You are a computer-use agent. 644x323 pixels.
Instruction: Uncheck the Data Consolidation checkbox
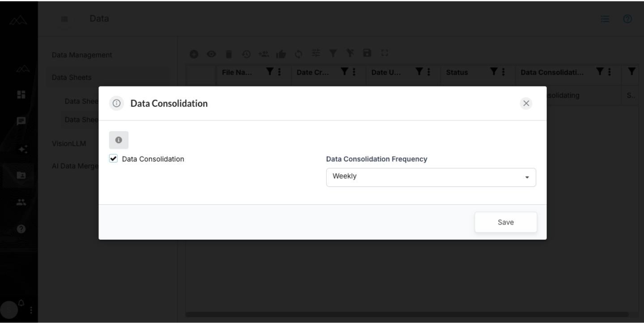[x=113, y=158]
